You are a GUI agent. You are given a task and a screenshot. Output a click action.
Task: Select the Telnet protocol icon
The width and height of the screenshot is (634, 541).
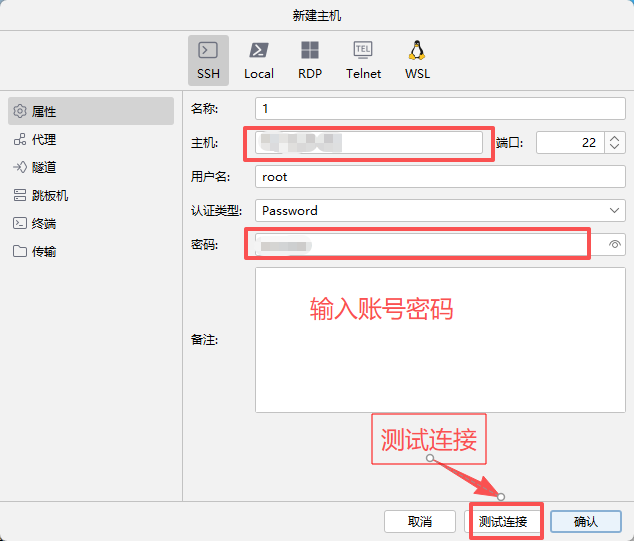pyautogui.click(x=363, y=60)
